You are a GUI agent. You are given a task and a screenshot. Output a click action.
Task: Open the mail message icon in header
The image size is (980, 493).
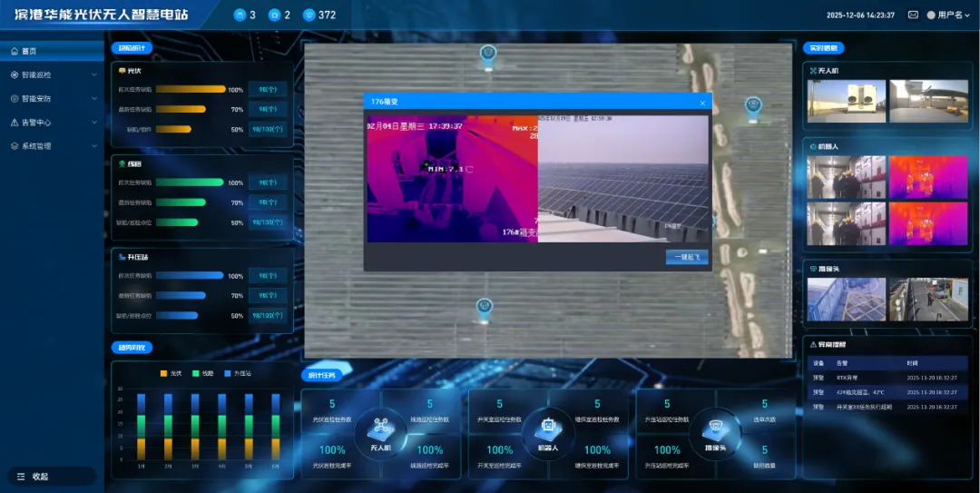point(913,15)
